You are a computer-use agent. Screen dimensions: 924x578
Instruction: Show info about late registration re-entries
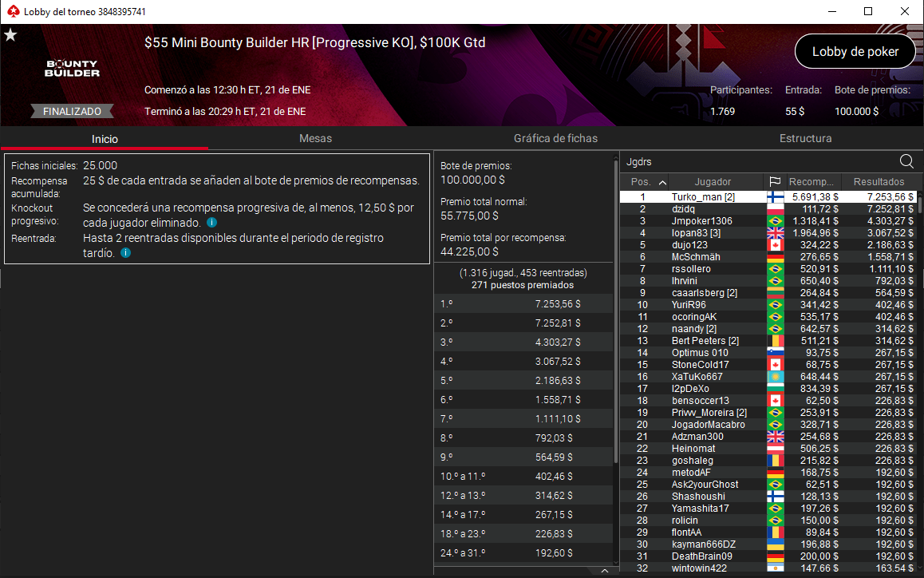(125, 253)
